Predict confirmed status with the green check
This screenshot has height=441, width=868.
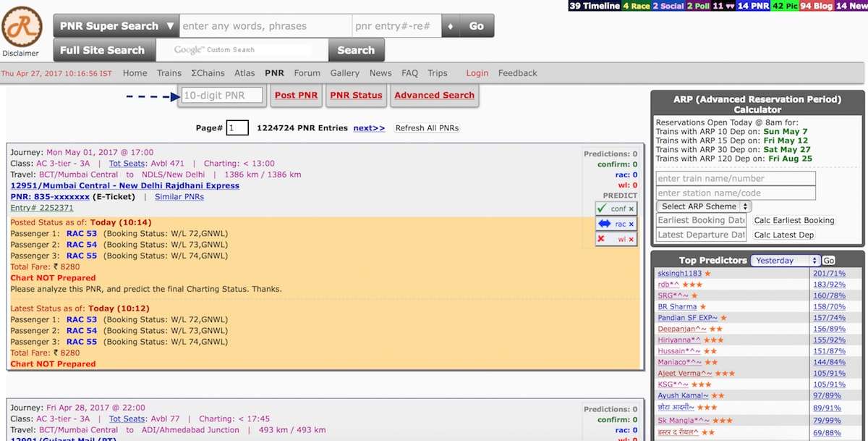(616, 209)
